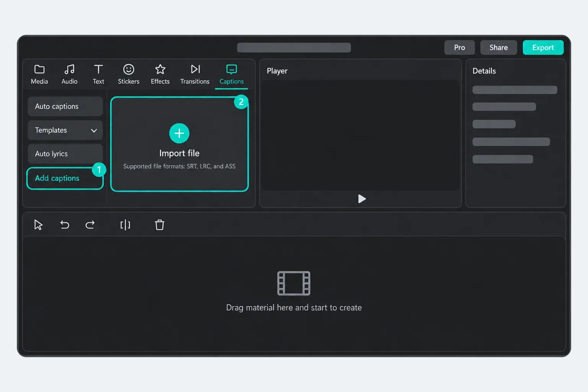Click the Auto captions option
This screenshot has width=588, height=392.
click(x=65, y=106)
